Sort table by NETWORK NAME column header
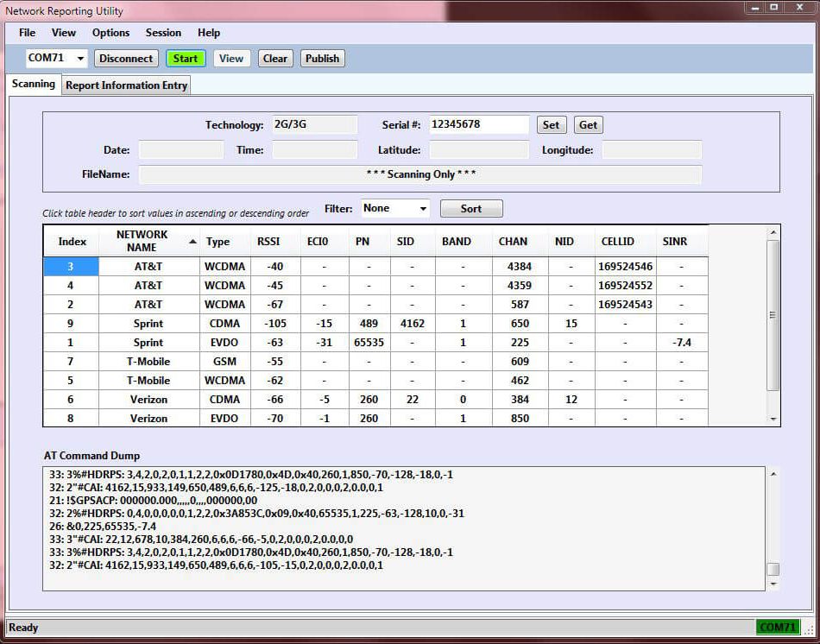Screen dimensions: 820x644 click(142, 241)
